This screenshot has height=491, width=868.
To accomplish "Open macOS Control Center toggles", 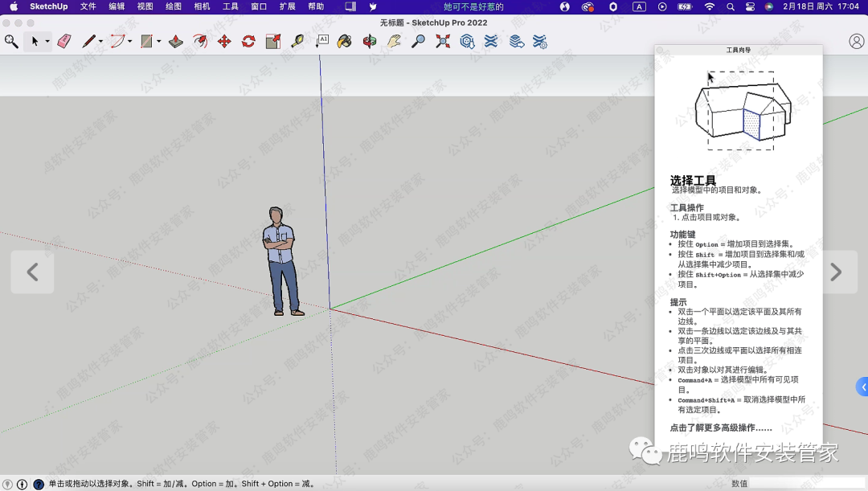I will [750, 6].
